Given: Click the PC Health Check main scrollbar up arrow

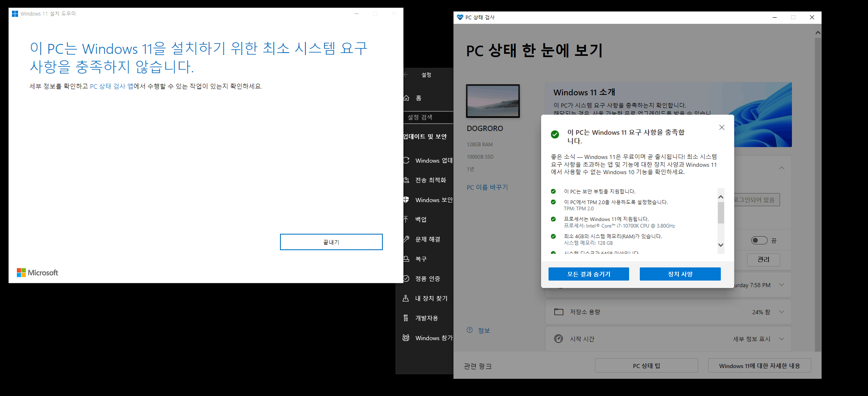Looking at the screenshot, I should pos(818,32).
